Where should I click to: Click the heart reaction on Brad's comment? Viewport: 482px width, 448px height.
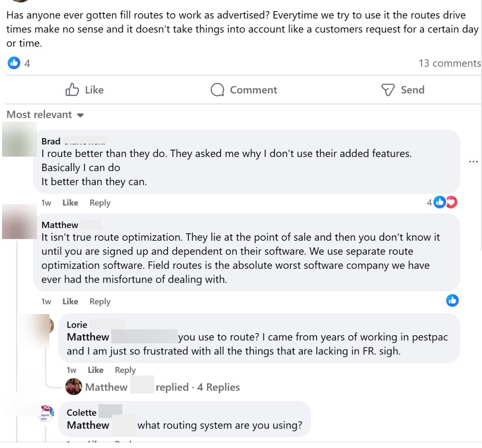(x=452, y=202)
